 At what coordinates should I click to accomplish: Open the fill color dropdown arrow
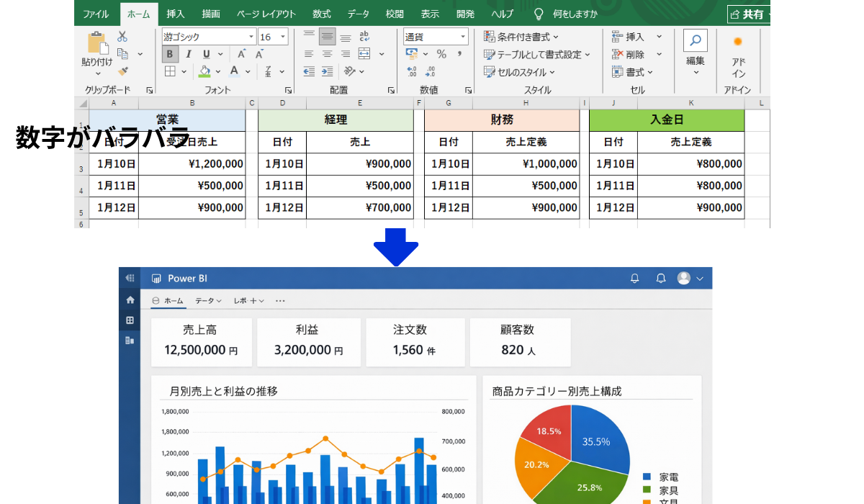218,71
